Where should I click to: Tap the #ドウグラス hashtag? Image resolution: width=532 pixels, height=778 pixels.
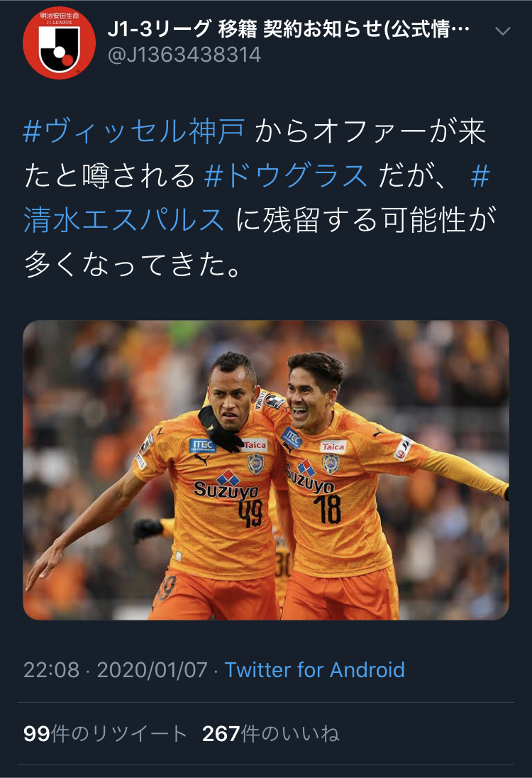[x=286, y=175]
